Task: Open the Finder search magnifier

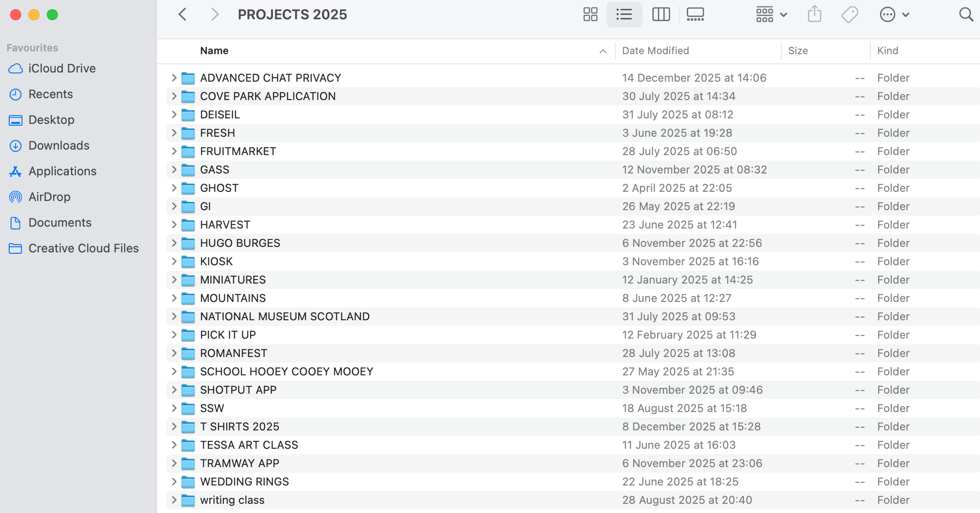Action: tap(966, 15)
